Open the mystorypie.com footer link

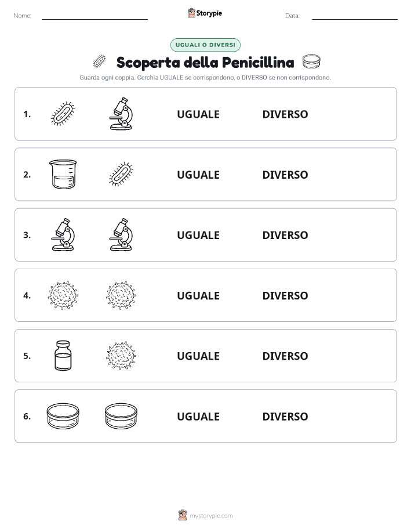coord(211,516)
